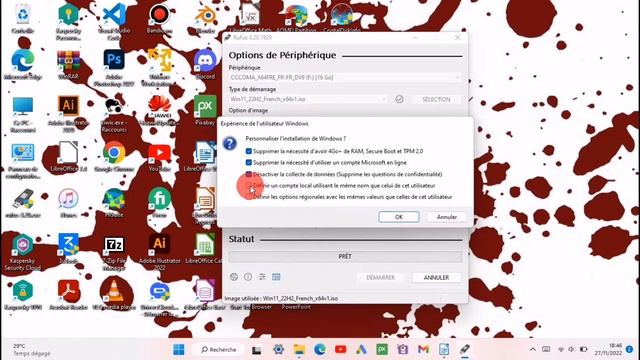This screenshot has width=640, height=360.
Task: Open the taskbar clock and date
Action: coord(608,349)
